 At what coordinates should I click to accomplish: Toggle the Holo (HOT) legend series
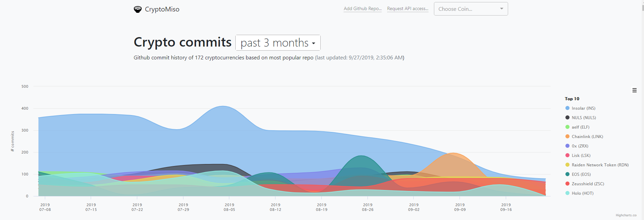(x=579, y=193)
